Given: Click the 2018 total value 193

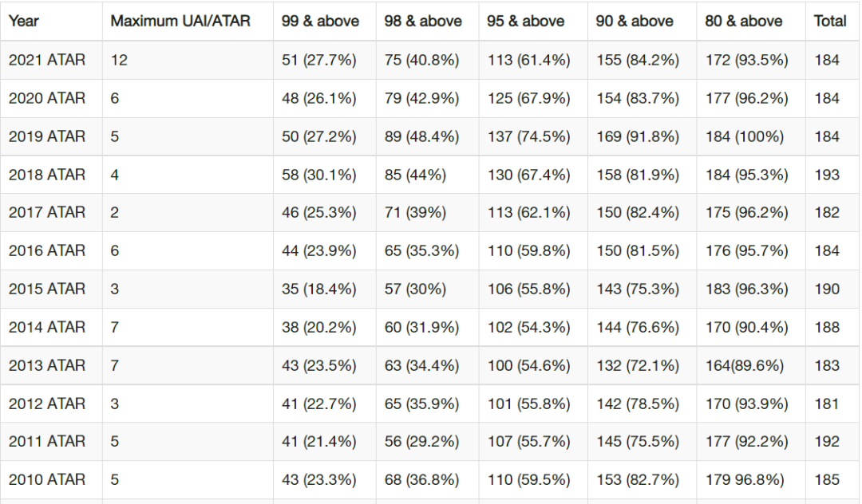Looking at the screenshot, I should (x=827, y=175).
